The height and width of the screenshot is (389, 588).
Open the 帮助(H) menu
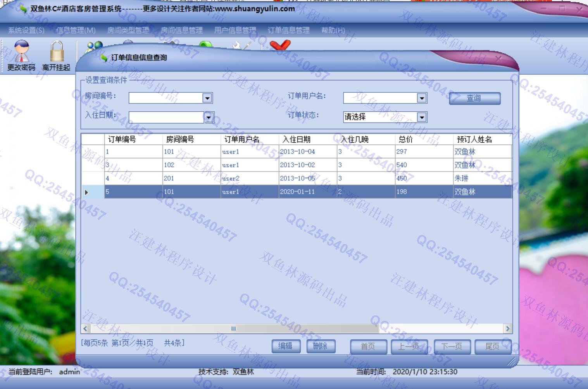pyautogui.click(x=333, y=30)
